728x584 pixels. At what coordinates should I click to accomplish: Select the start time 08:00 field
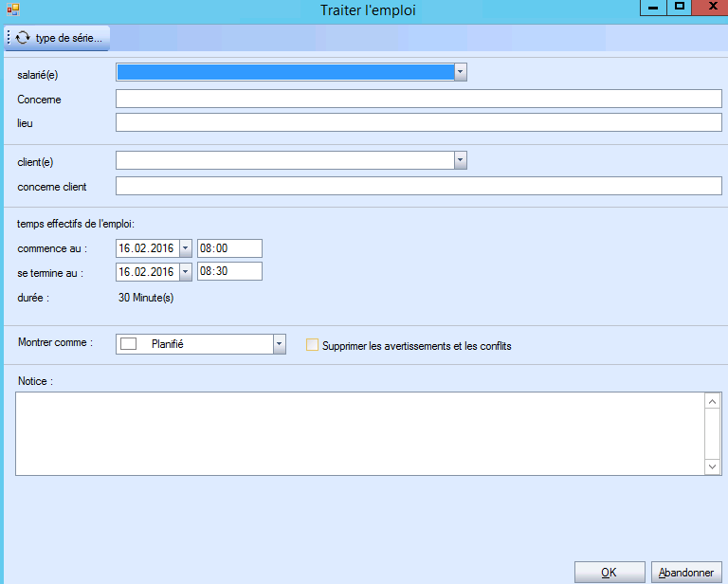click(229, 247)
